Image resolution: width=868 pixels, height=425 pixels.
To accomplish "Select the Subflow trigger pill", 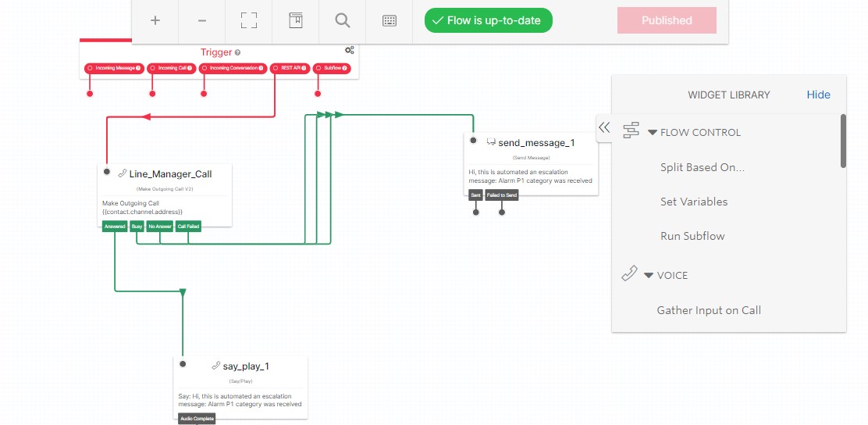I will 332,69.
